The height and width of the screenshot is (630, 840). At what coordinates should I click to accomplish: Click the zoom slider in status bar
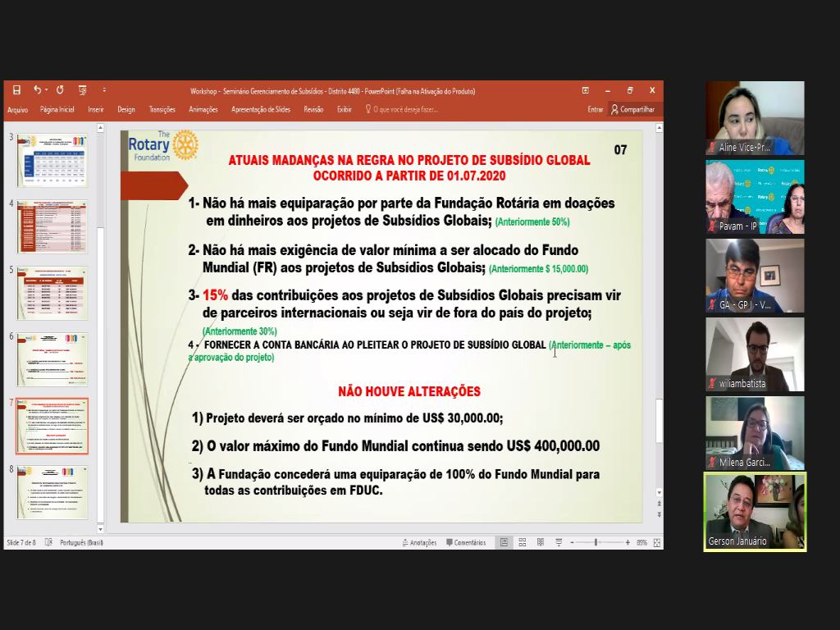click(596, 542)
